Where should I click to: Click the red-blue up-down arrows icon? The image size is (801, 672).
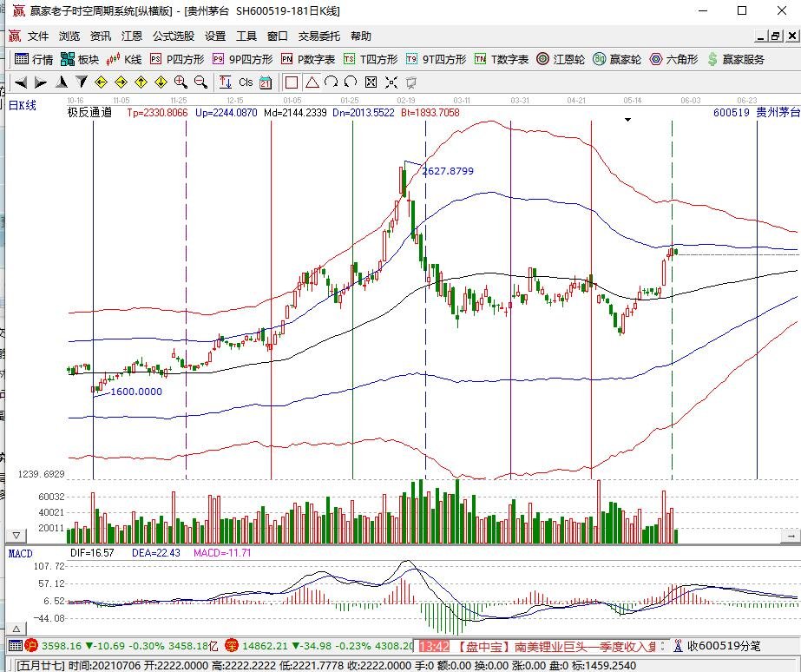226,82
